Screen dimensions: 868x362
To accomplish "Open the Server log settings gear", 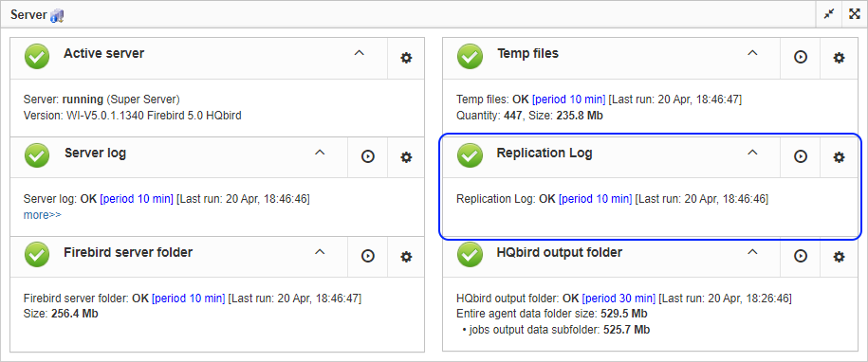I will click(406, 157).
